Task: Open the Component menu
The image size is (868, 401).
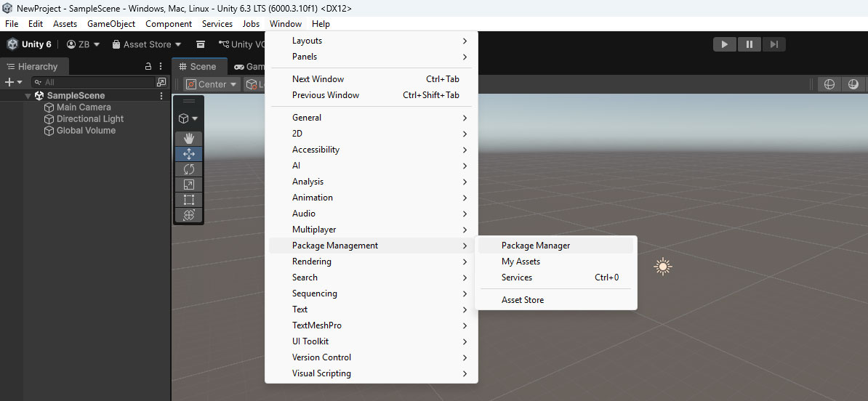Action: 169,24
